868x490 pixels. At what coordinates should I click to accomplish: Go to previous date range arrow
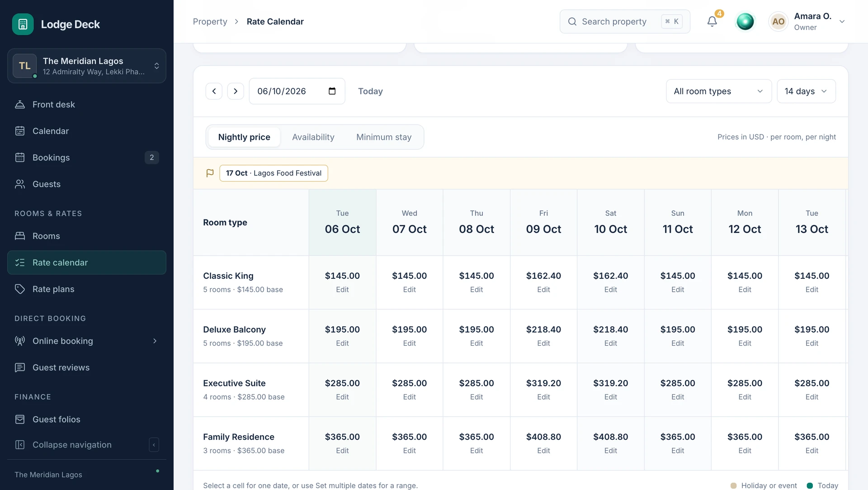click(x=214, y=91)
